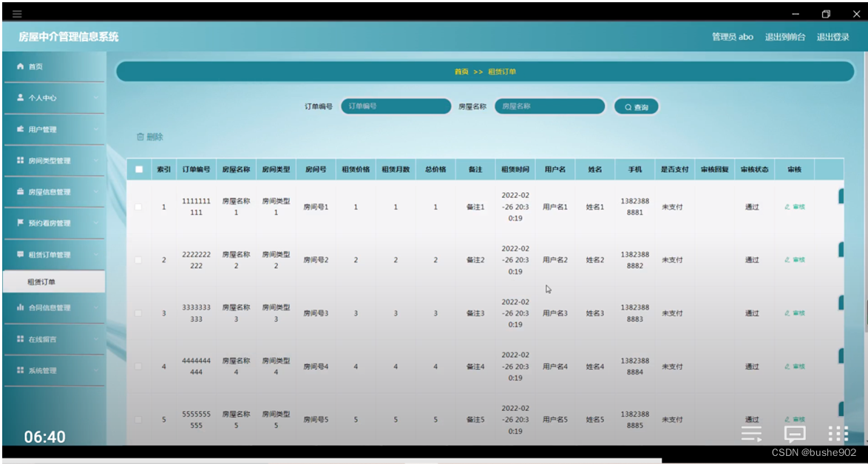Click the 姓名1 cell

pyautogui.click(x=595, y=207)
